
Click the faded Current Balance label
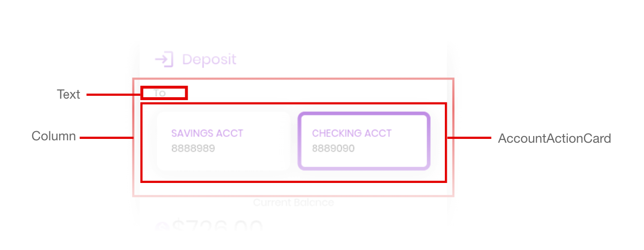tap(293, 203)
